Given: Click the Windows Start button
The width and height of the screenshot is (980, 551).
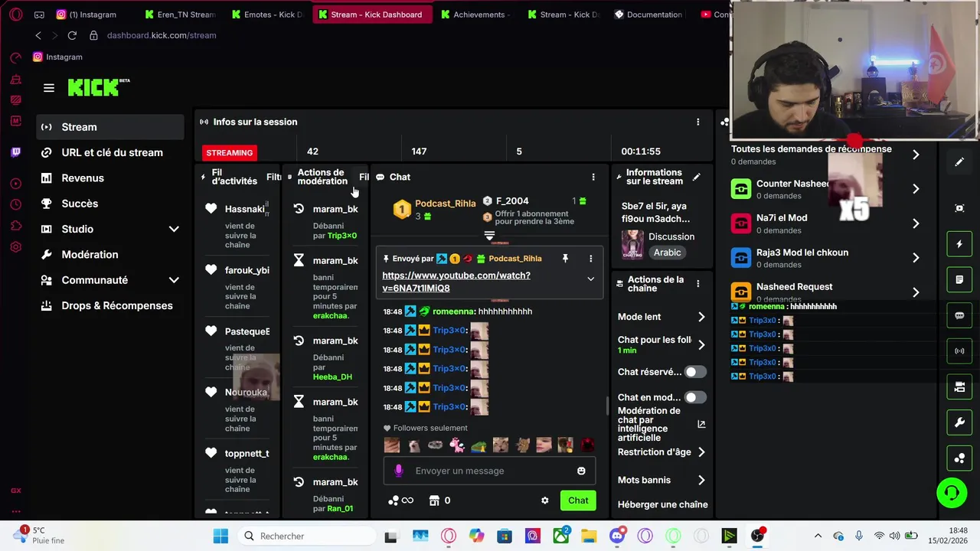Looking at the screenshot, I should click(220, 536).
